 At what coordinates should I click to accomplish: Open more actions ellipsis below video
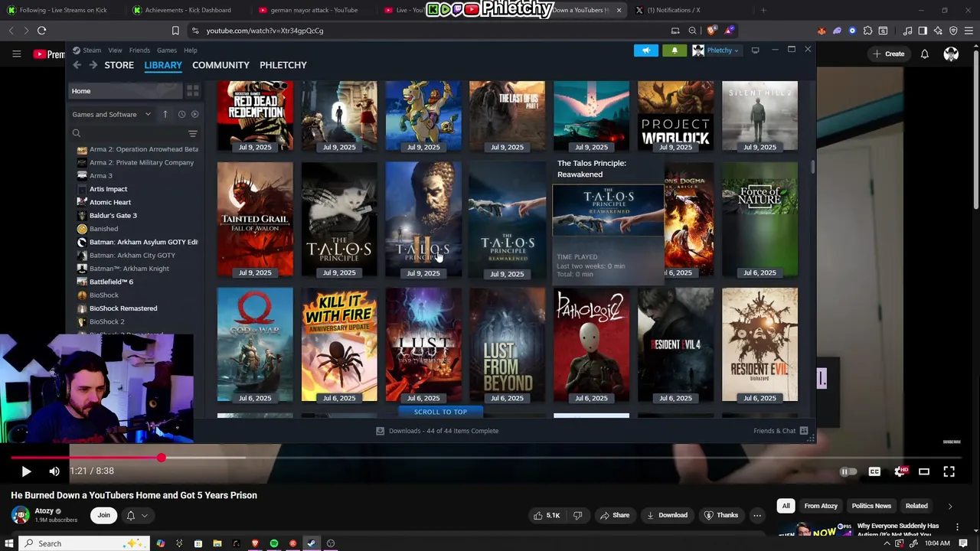[757, 515]
